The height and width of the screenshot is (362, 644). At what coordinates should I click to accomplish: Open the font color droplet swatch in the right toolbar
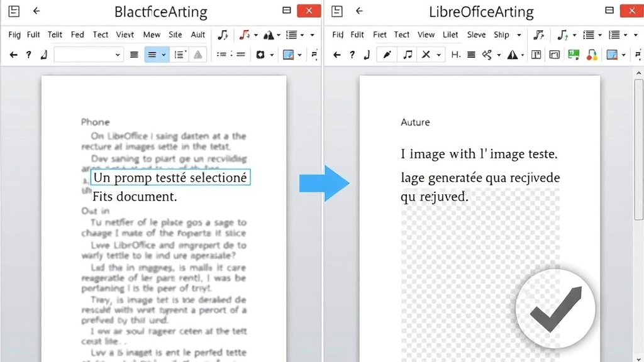click(592, 55)
